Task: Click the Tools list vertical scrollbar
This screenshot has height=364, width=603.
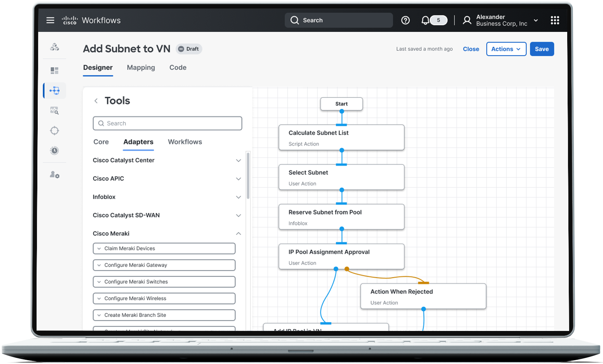Action: click(x=248, y=175)
